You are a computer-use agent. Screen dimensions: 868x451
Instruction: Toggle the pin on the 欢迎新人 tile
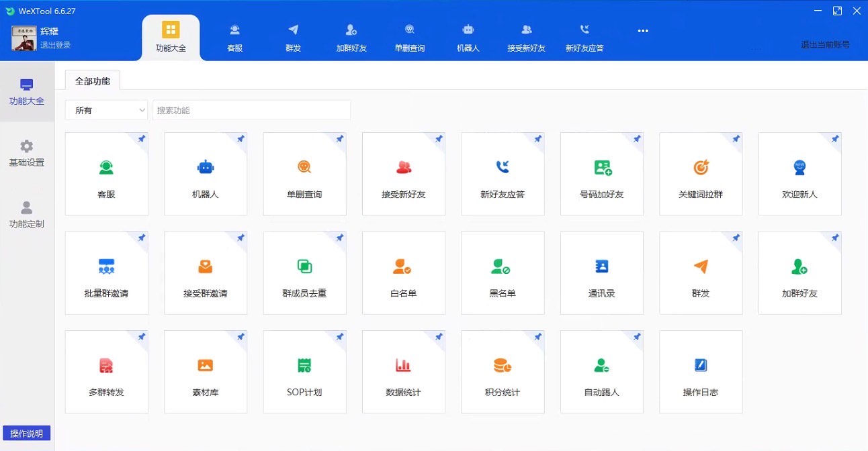[x=834, y=139]
